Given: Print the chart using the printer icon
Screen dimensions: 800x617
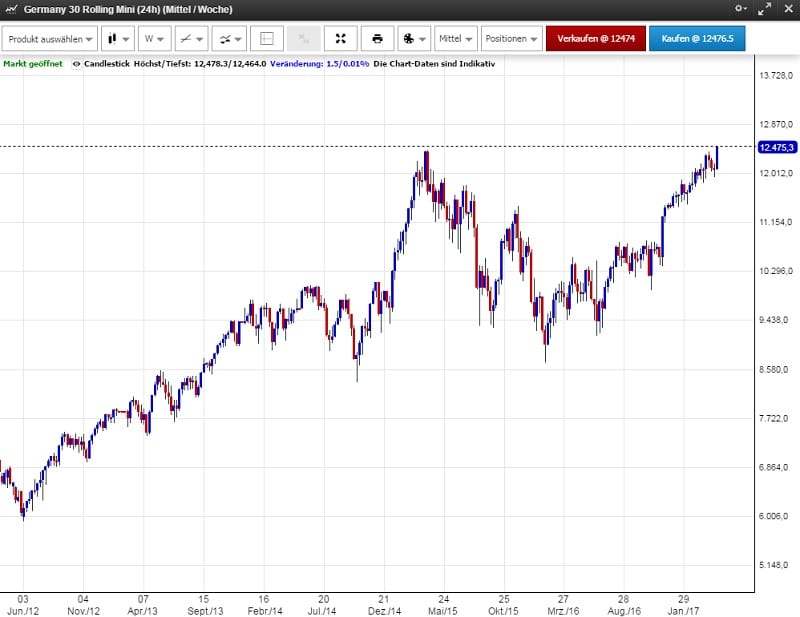Looking at the screenshot, I should (377, 39).
